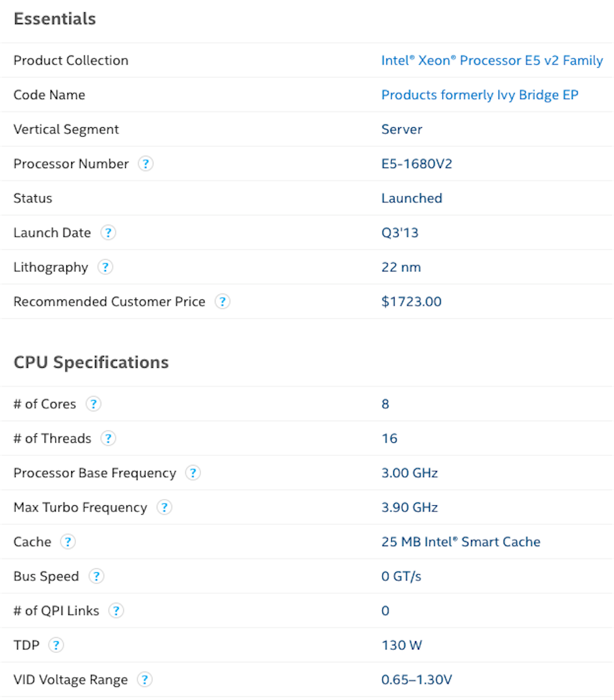Click the $1723.00 price value

411,301
